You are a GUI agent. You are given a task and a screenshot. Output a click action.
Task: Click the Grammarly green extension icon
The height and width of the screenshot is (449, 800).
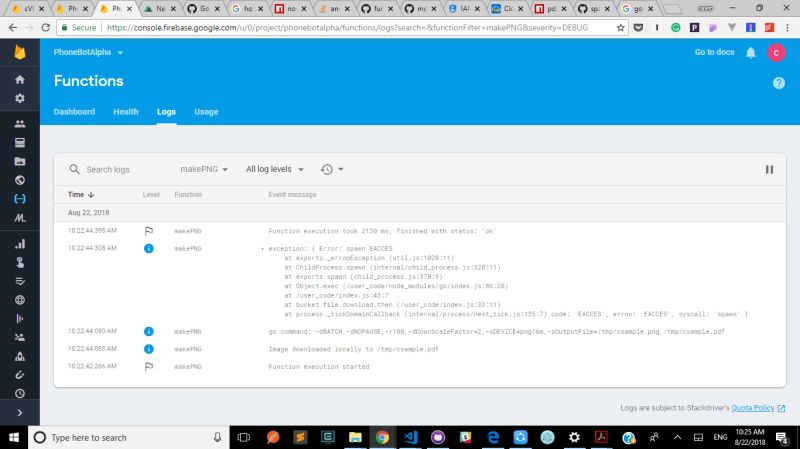pos(676,28)
